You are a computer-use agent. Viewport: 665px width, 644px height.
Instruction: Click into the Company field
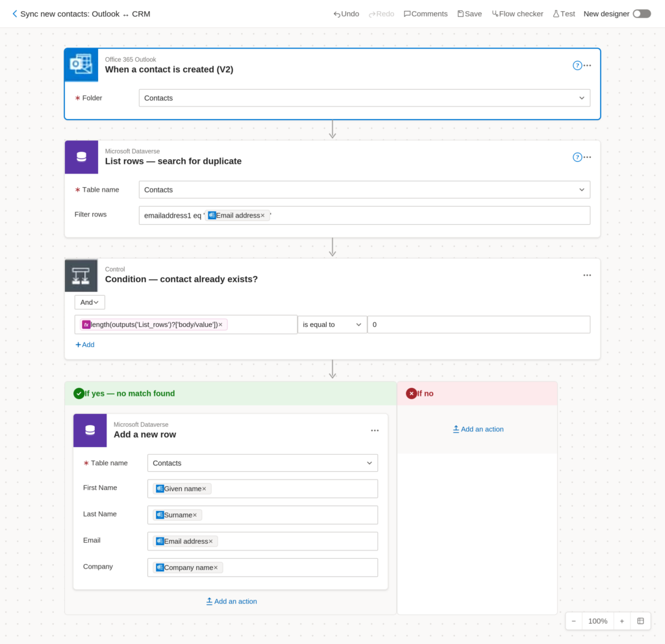[x=262, y=567]
